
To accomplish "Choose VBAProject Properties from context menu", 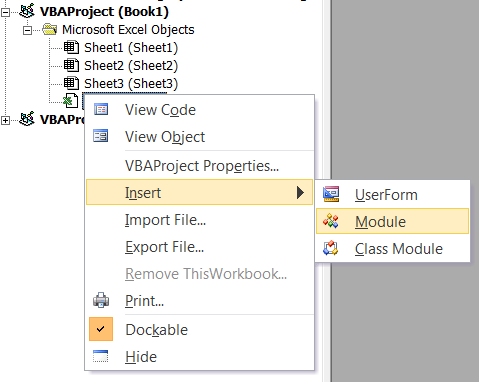I will 202,166.
